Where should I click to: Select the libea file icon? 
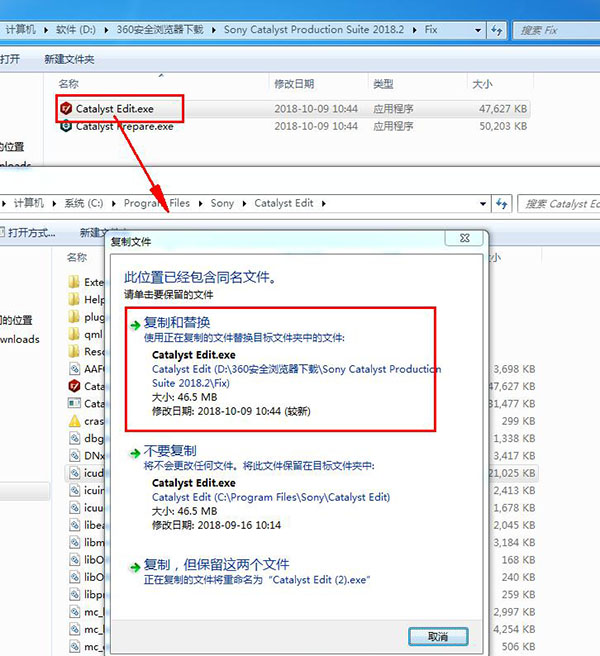point(74,525)
